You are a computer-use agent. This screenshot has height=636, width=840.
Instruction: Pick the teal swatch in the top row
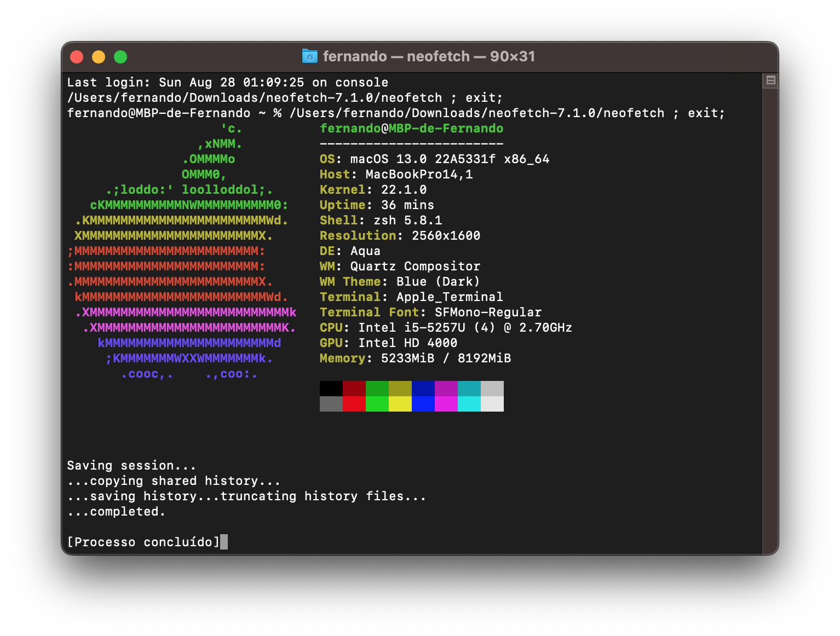click(x=469, y=389)
